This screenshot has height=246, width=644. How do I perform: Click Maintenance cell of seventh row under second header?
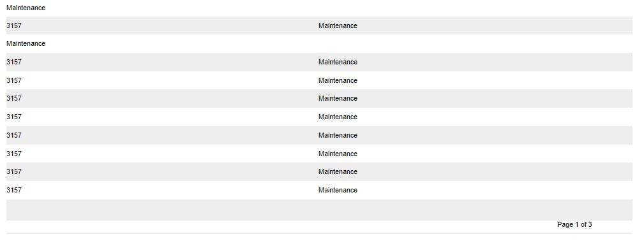pyautogui.click(x=338, y=172)
